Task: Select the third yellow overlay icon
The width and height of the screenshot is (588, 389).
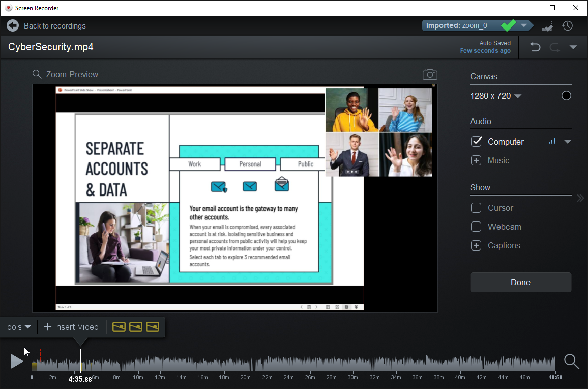Action: click(x=153, y=327)
